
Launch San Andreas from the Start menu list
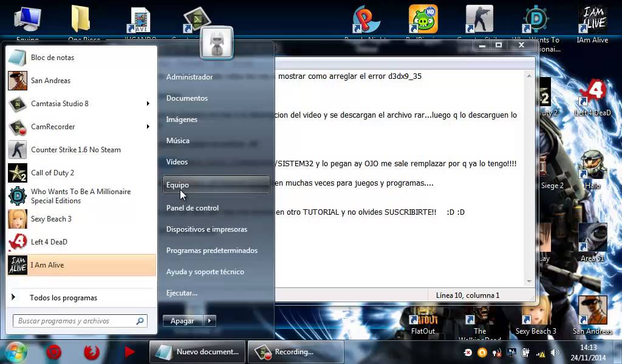click(x=81, y=81)
